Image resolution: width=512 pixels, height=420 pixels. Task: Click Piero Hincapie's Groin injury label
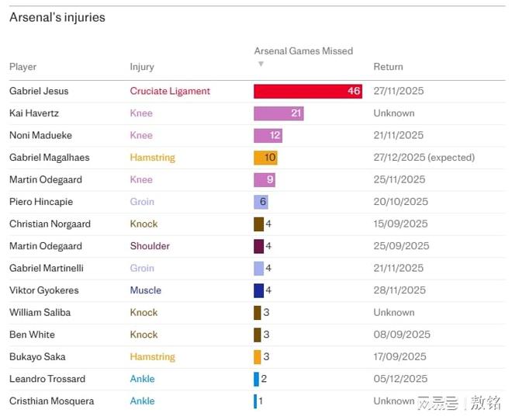coord(142,202)
